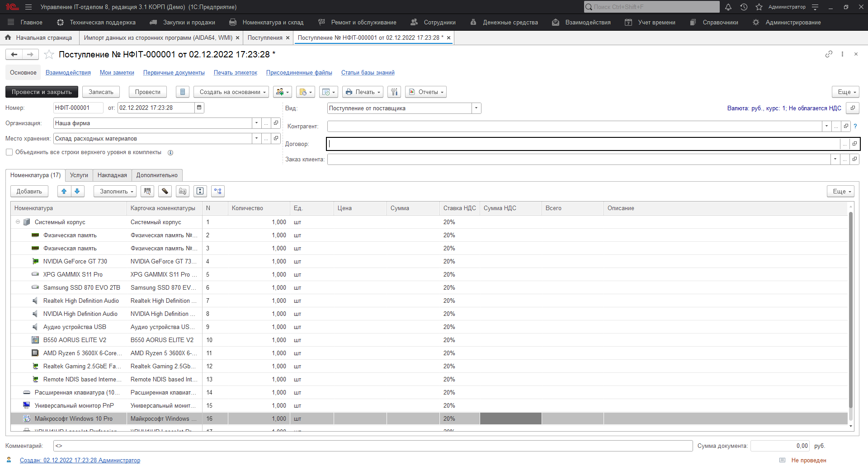
Task: Click the favorites star next to document title
Action: (x=49, y=55)
